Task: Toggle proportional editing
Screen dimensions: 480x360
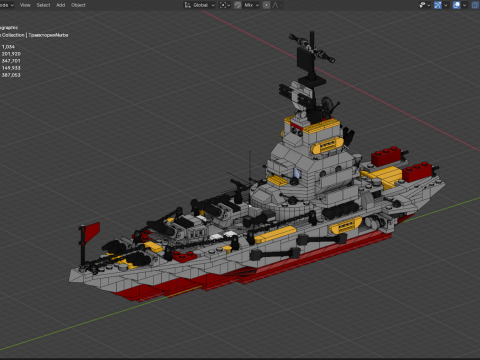Action: pyautogui.click(x=266, y=5)
